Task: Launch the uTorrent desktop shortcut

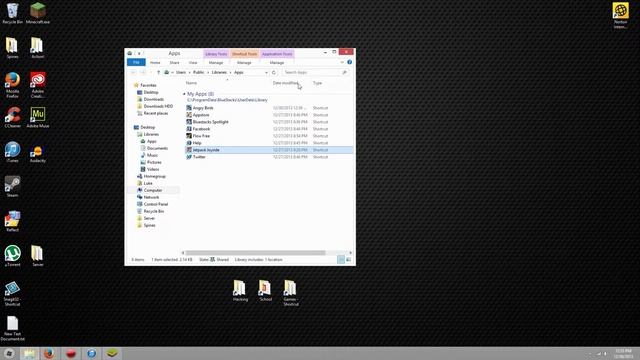Action: pyautogui.click(x=12, y=256)
